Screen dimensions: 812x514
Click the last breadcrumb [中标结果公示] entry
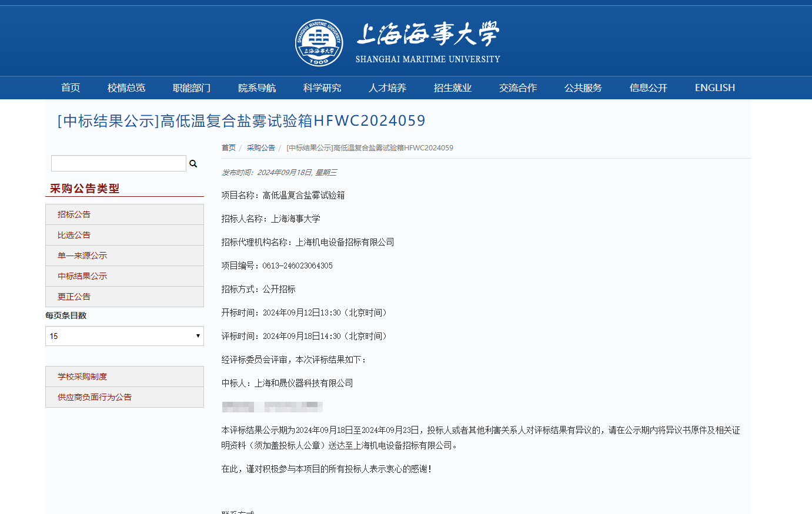(x=370, y=148)
